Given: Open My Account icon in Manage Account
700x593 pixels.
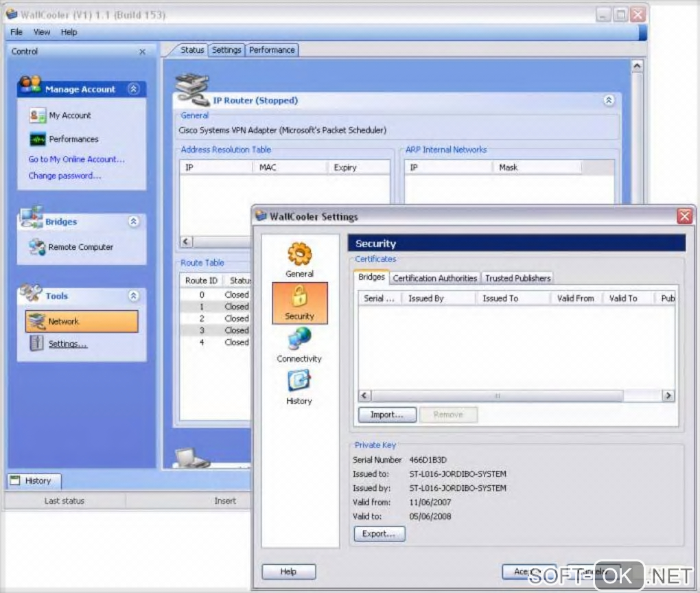Looking at the screenshot, I should 37,115.
